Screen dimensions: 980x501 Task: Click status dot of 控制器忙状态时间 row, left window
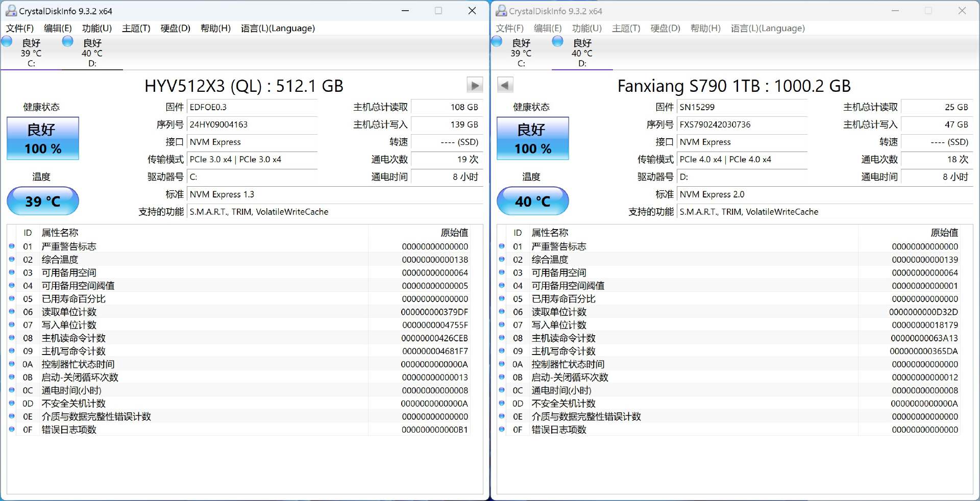tap(12, 364)
